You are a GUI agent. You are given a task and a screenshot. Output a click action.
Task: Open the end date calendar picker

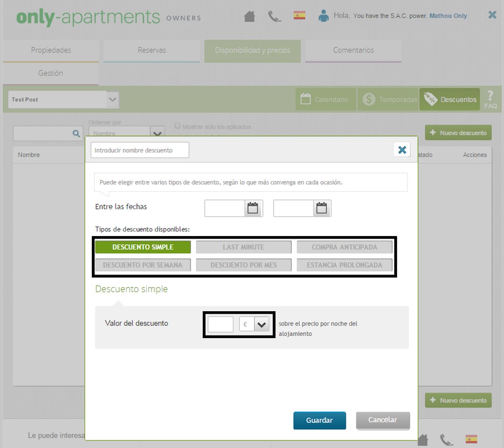pyautogui.click(x=322, y=208)
